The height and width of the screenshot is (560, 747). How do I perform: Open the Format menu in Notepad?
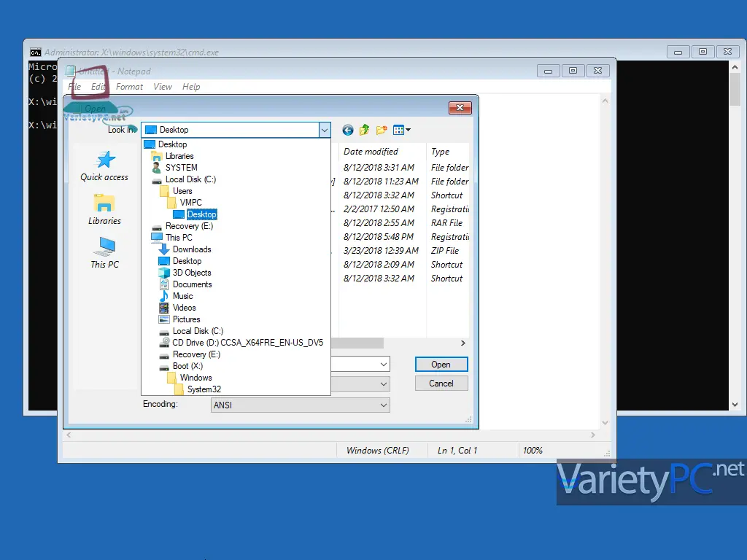pyautogui.click(x=129, y=87)
